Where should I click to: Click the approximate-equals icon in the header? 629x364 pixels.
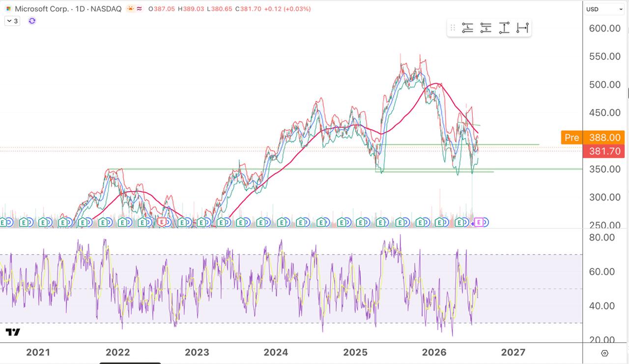tap(140, 9)
